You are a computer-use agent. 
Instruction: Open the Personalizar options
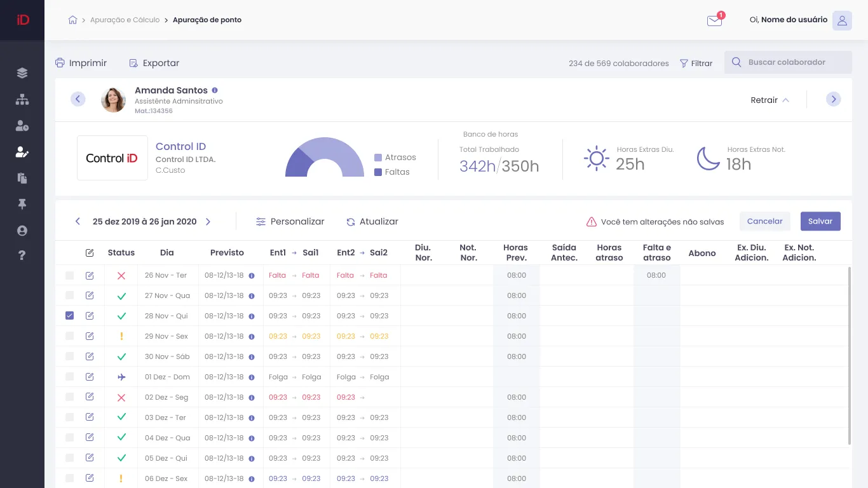(290, 222)
